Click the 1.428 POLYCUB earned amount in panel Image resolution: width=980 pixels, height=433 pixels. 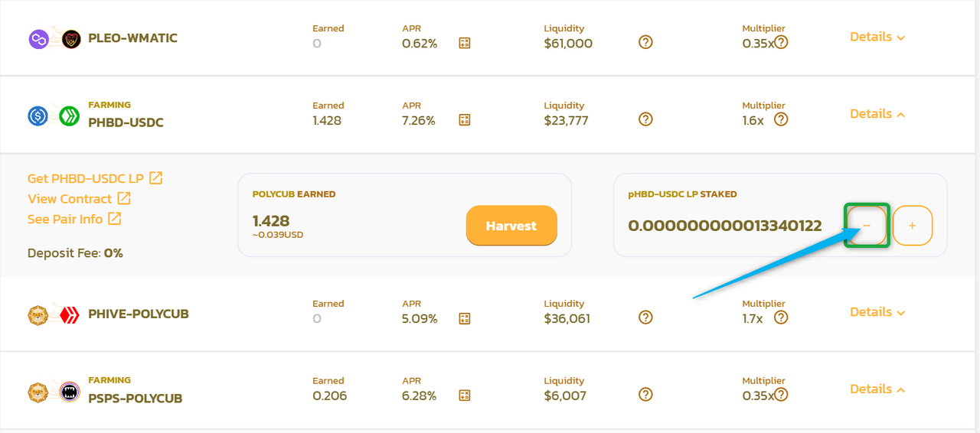click(271, 221)
